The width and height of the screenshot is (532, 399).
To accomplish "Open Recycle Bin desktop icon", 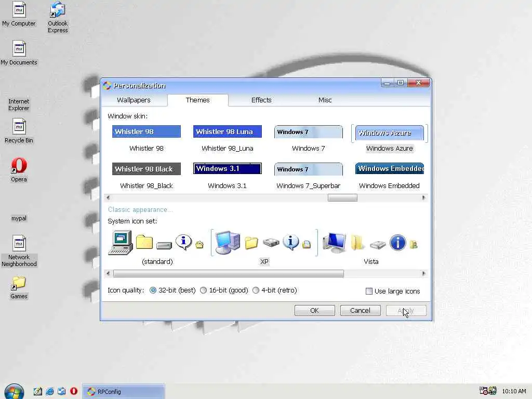I will click(x=19, y=130).
